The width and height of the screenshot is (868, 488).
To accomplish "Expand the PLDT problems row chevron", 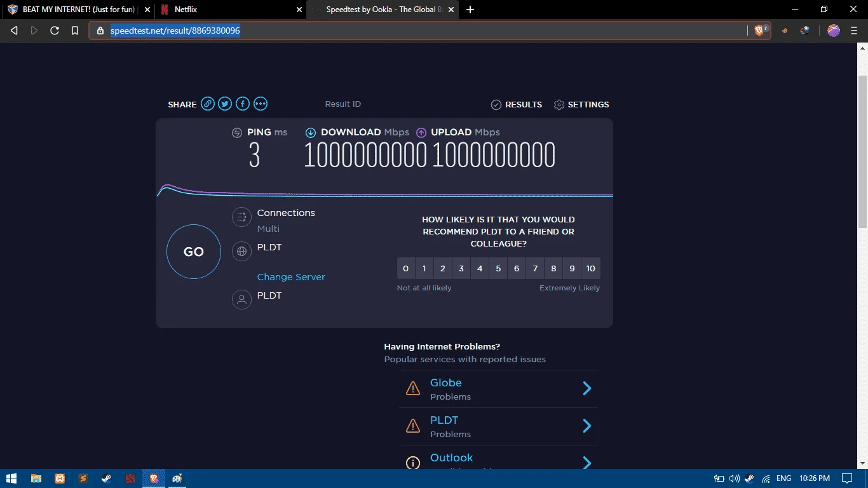I will [587, 426].
